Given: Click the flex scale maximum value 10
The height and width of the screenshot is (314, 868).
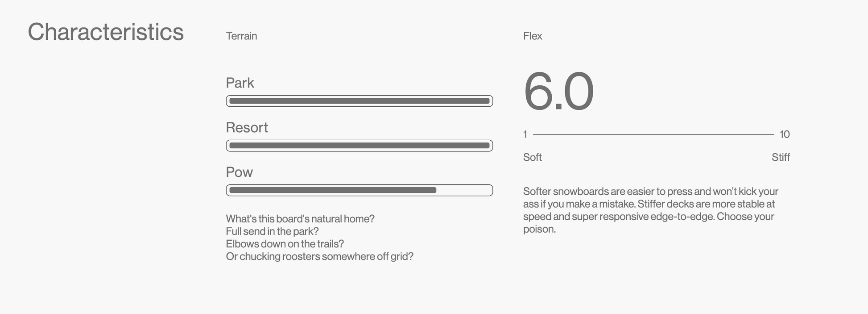Looking at the screenshot, I should click(785, 134).
